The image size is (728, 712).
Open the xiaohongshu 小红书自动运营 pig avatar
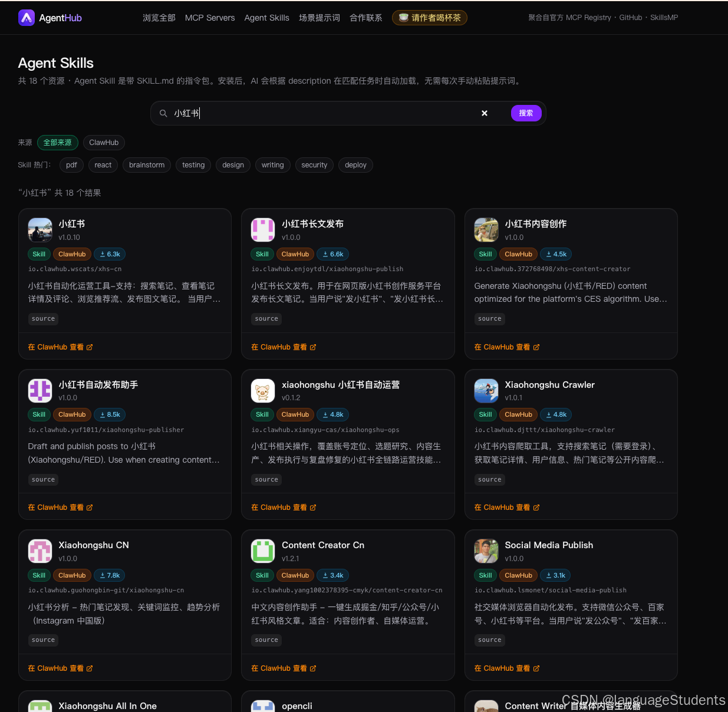[x=263, y=391]
